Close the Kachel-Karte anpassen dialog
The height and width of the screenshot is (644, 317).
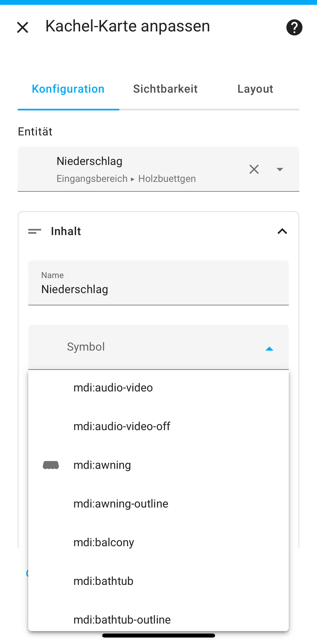tap(23, 27)
